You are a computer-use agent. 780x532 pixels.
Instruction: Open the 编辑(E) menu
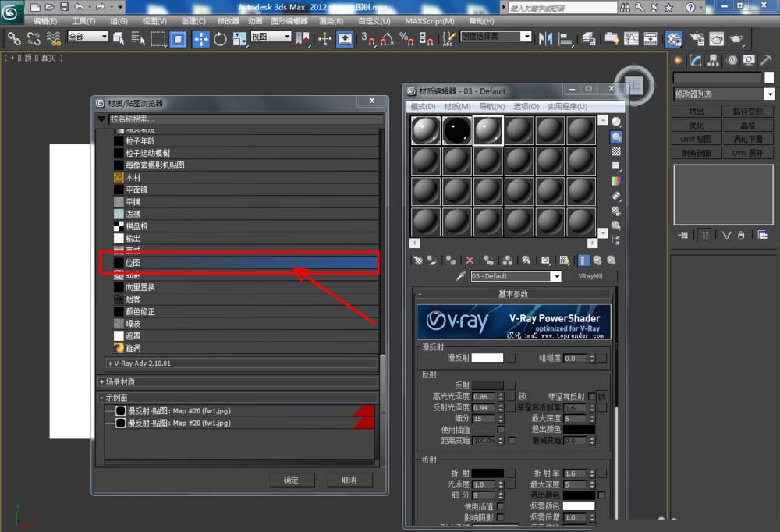coord(45,21)
